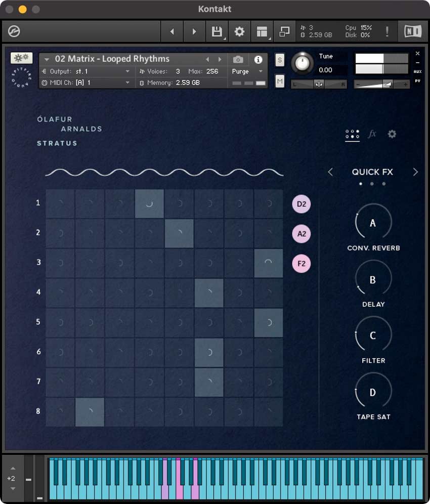Viewport: 430px width, 504px height.
Task: Select the D2 note bubble
Action: (x=302, y=204)
